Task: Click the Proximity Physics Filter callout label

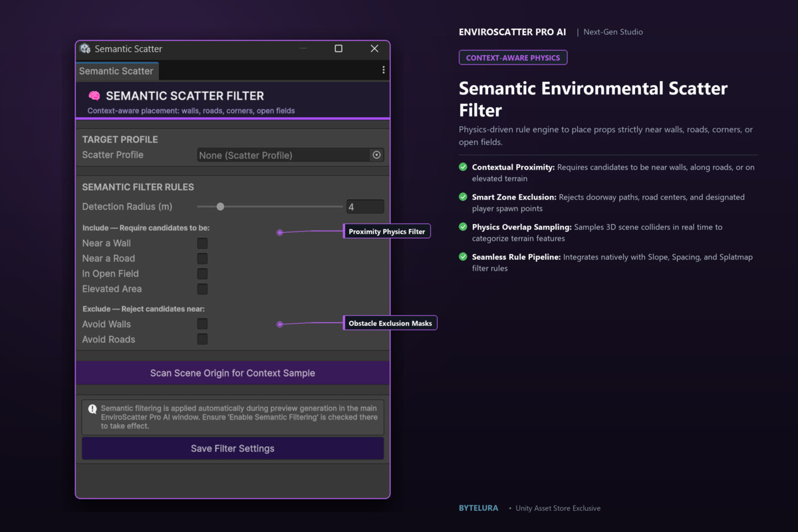Action: pyautogui.click(x=387, y=231)
